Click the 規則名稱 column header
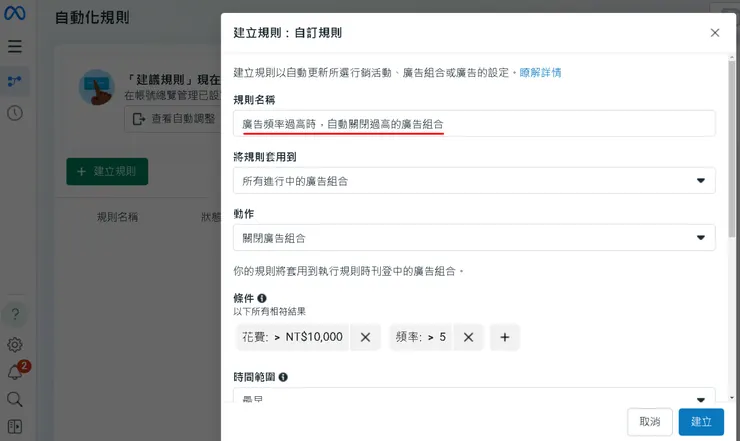 (x=117, y=217)
